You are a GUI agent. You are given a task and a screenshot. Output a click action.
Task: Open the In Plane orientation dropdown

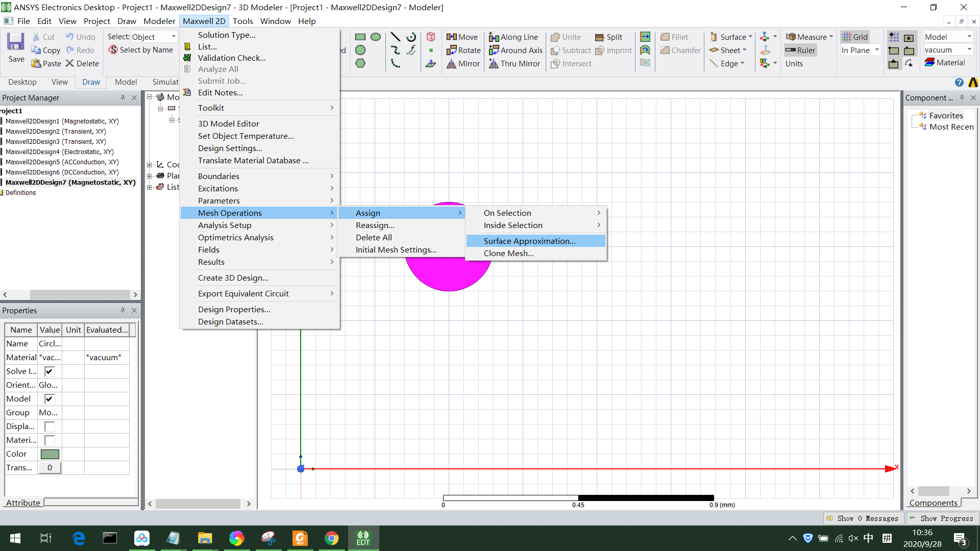click(877, 50)
